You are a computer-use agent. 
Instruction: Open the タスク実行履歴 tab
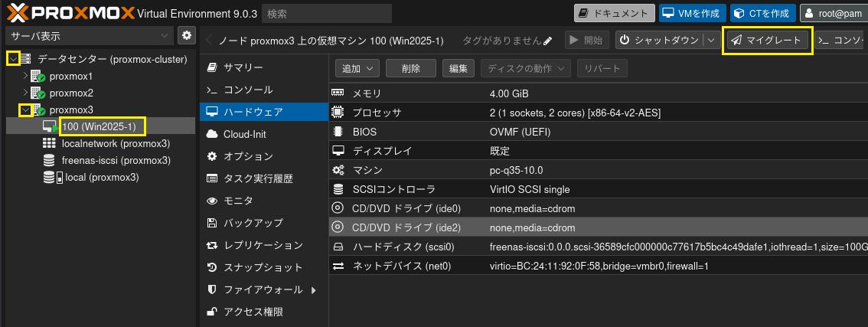click(264, 178)
